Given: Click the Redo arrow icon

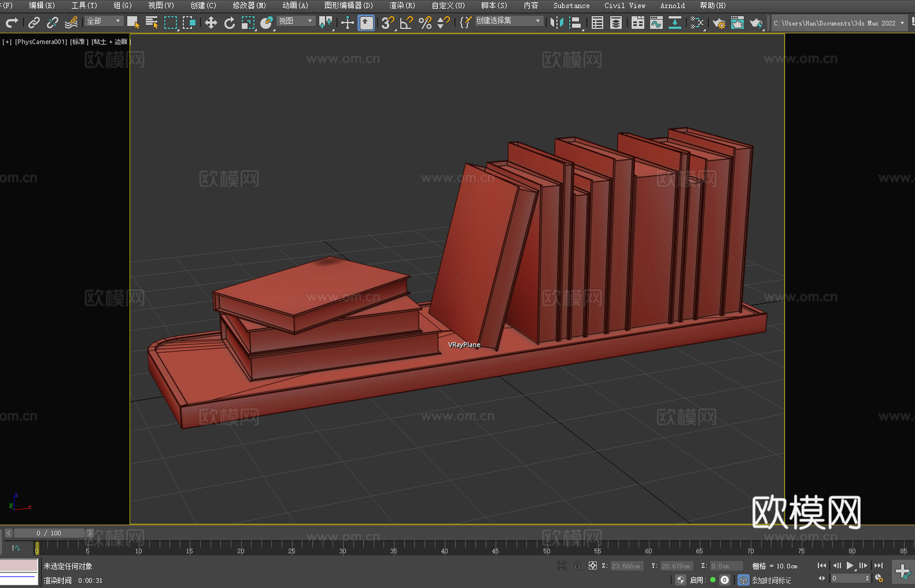Looking at the screenshot, I should tap(12, 23).
